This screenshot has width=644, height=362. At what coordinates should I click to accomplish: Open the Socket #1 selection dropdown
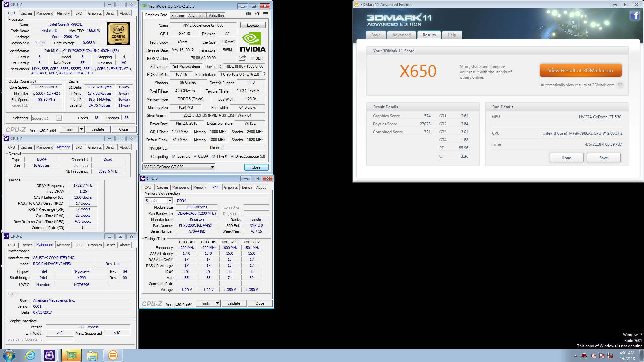[x=46, y=118]
